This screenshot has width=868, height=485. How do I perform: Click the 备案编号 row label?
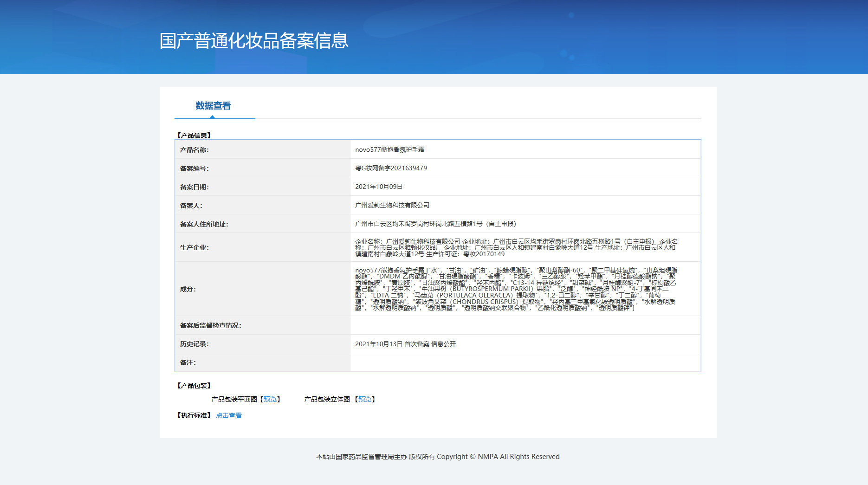(x=194, y=168)
